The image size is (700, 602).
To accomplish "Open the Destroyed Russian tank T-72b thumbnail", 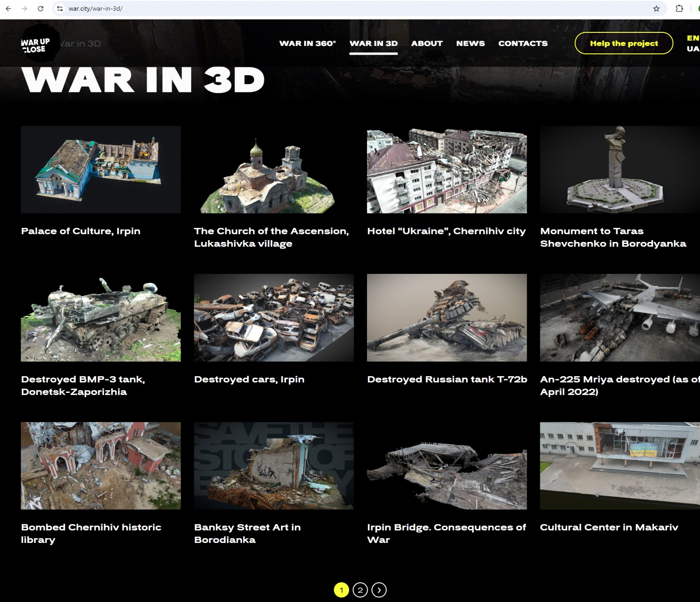I will coord(447,318).
